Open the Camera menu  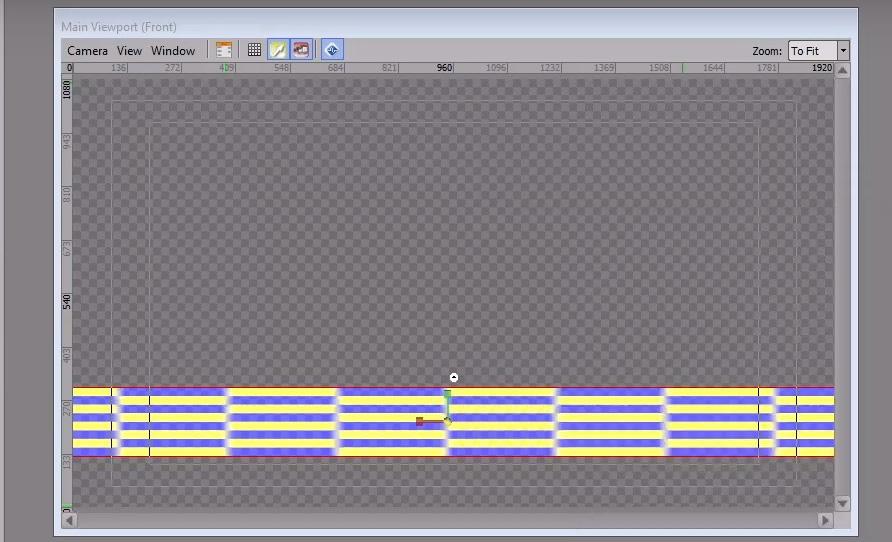pyautogui.click(x=87, y=51)
